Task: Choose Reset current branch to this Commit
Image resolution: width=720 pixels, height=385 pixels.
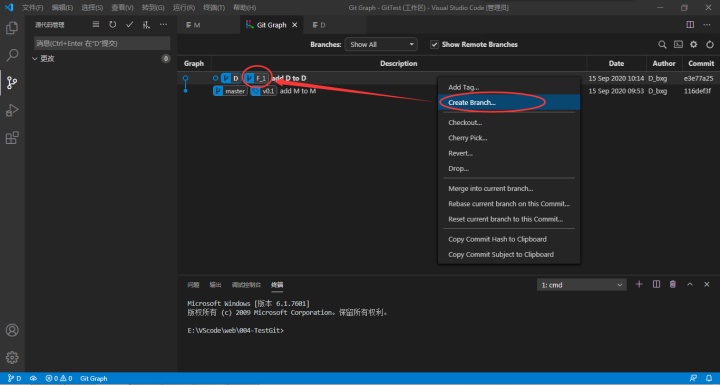Action: pyautogui.click(x=509, y=219)
